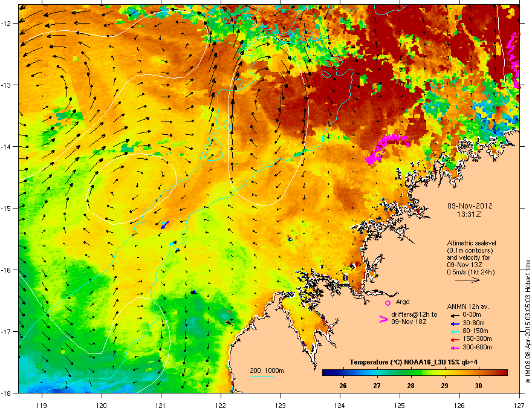The width and height of the screenshot is (532, 411).
Task: Click the 27 tick label under the colorbar
Action: point(377,386)
